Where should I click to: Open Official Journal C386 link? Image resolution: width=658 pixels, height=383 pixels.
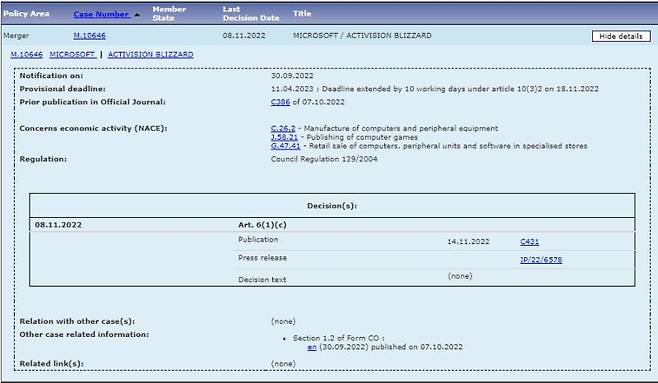click(280, 102)
